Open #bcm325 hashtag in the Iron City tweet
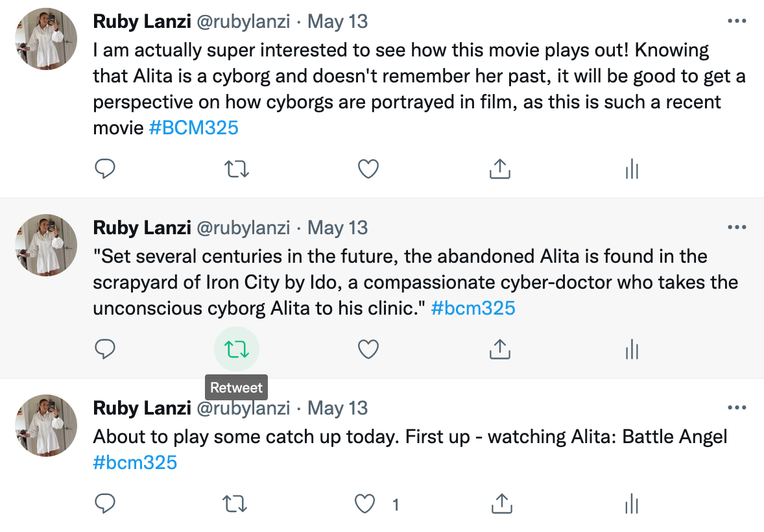Viewport: 764px width, 532px height. pyautogui.click(x=473, y=308)
